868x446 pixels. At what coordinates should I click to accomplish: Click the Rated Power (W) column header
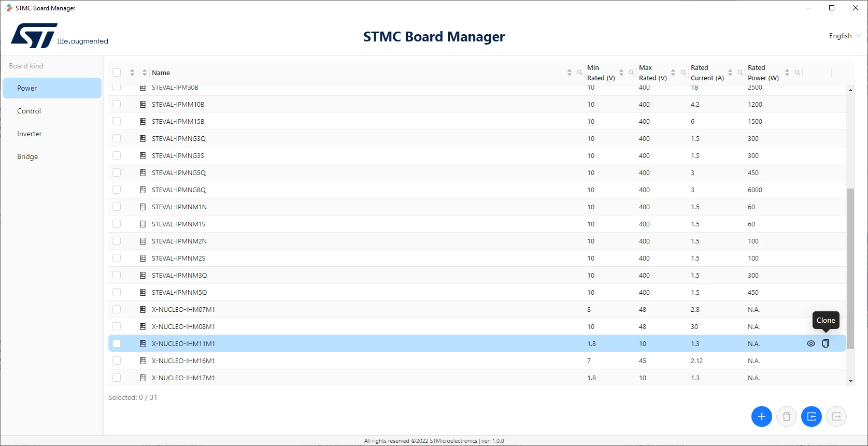pyautogui.click(x=763, y=73)
